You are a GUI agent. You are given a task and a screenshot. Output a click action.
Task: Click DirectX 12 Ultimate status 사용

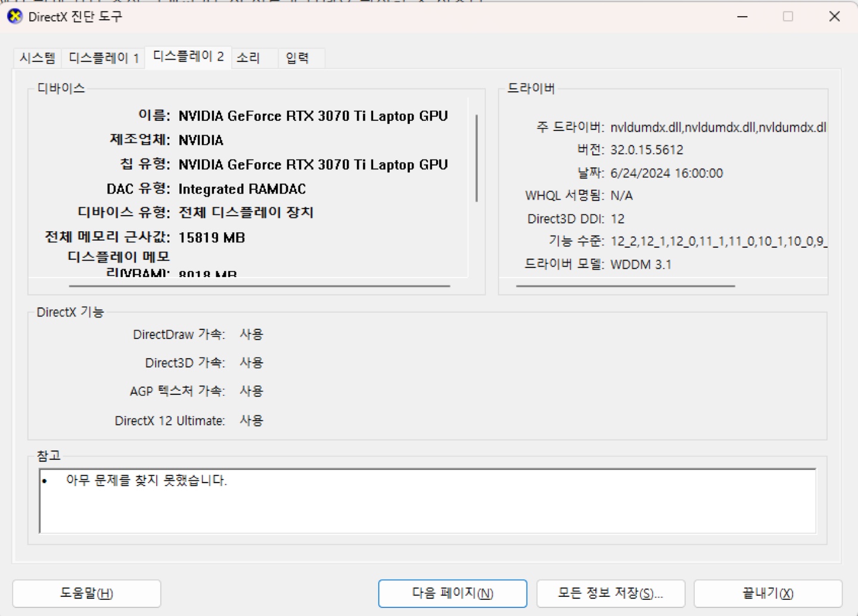coord(251,421)
